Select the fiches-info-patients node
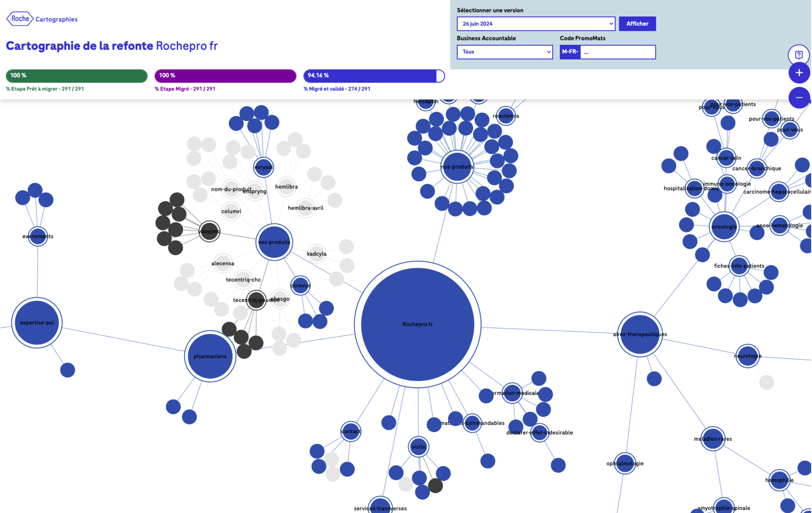The height and width of the screenshot is (513, 812). coord(739,266)
